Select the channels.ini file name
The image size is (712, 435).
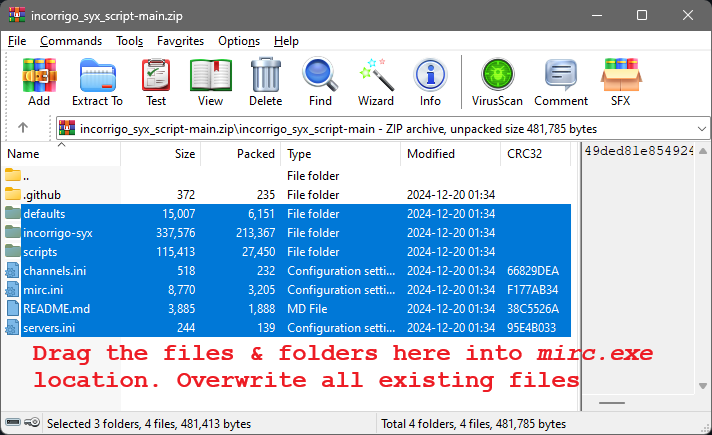click(x=54, y=271)
